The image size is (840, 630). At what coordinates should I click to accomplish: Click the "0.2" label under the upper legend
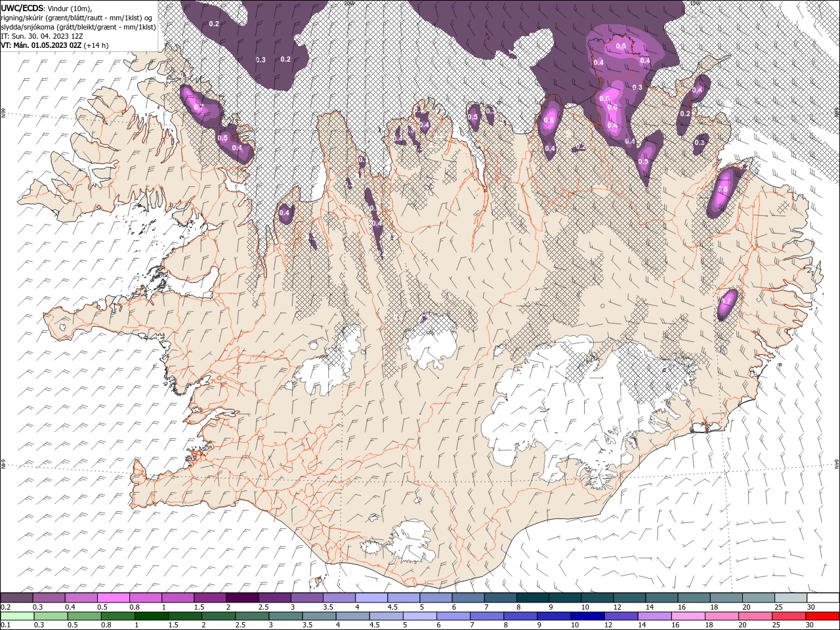pyautogui.click(x=5, y=607)
